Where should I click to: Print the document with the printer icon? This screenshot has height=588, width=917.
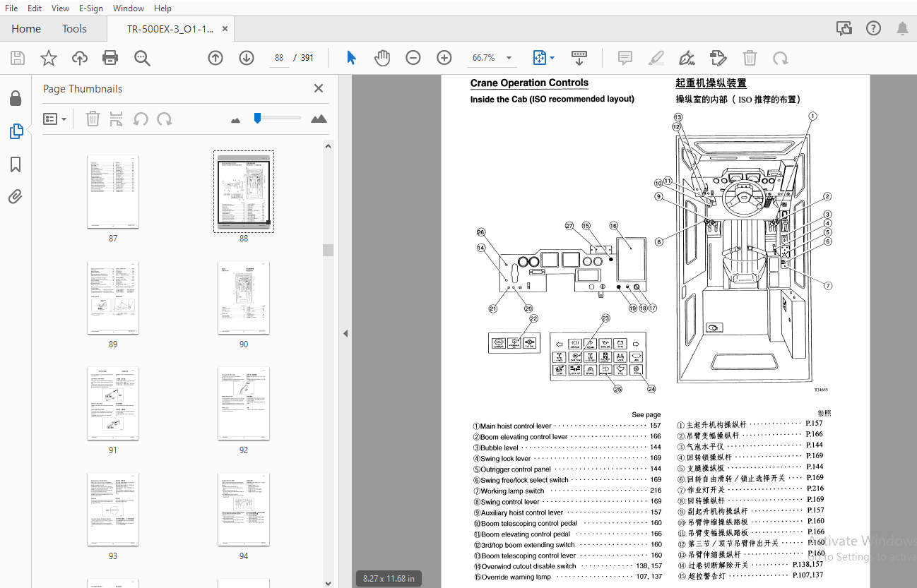point(110,58)
